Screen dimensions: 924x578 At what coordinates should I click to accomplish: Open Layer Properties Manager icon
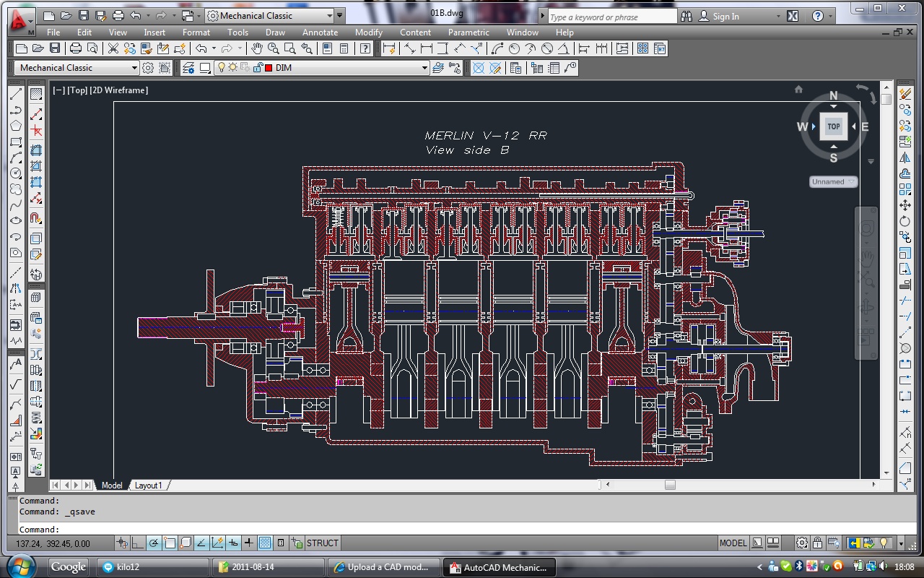188,68
